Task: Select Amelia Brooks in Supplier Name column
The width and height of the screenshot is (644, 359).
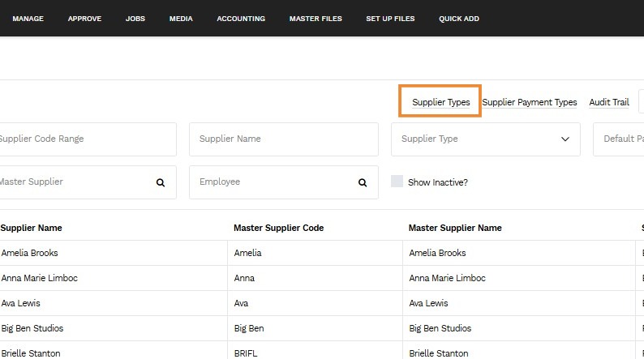Action: [x=29, y=253]
